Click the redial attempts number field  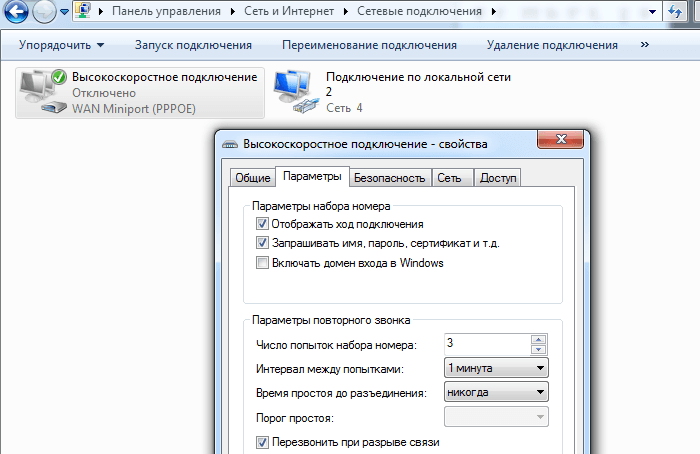[x=488, y=344]
